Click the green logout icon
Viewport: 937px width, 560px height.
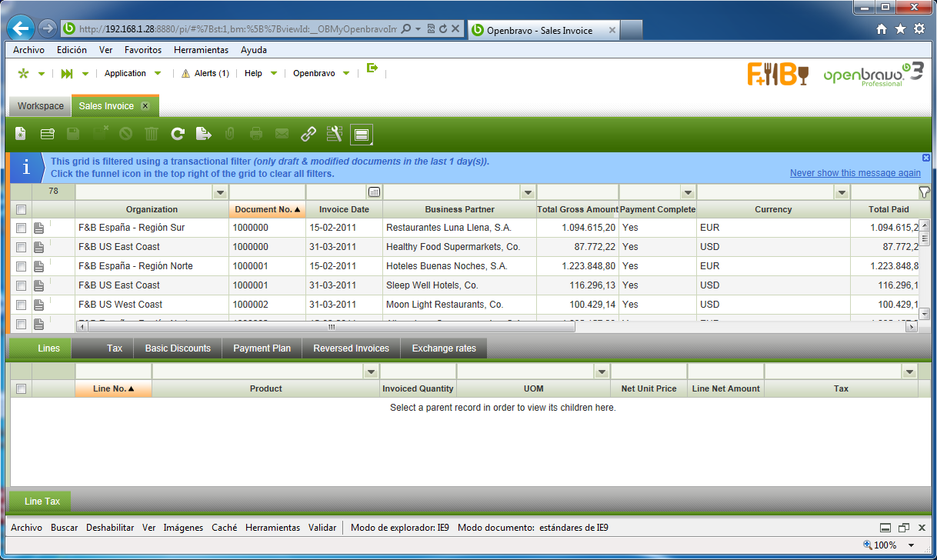click(372, 68)
